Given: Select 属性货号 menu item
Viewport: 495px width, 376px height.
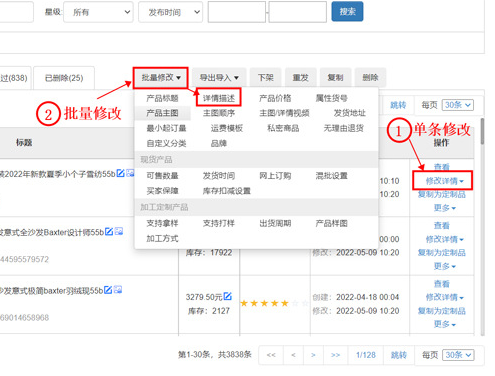Looking at the screenshot, I should coord(331,98).
